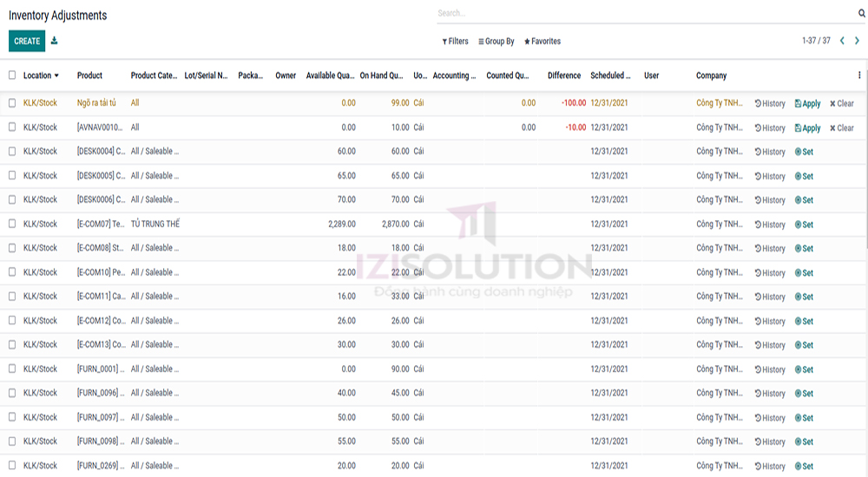Toggle the select-all header checkbox
This screenshot has width=868, height=477.
click(12, 75)
